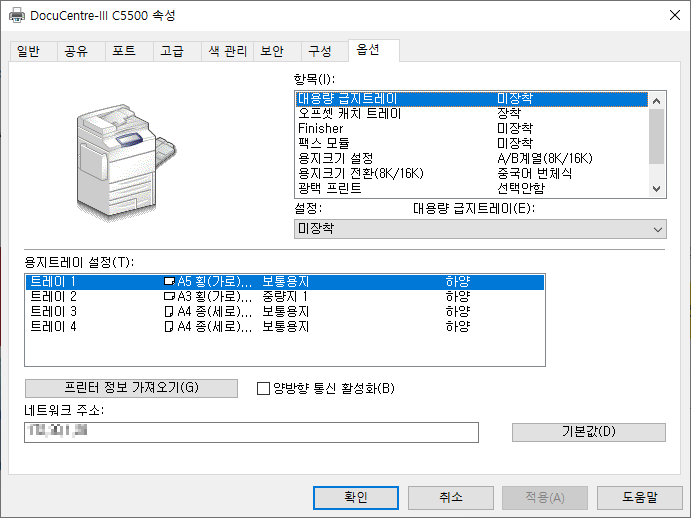Click 중량지 1 paper type in 트레이 2 row
The height and width of the screenshot is (518, 691).
[285, 297]
